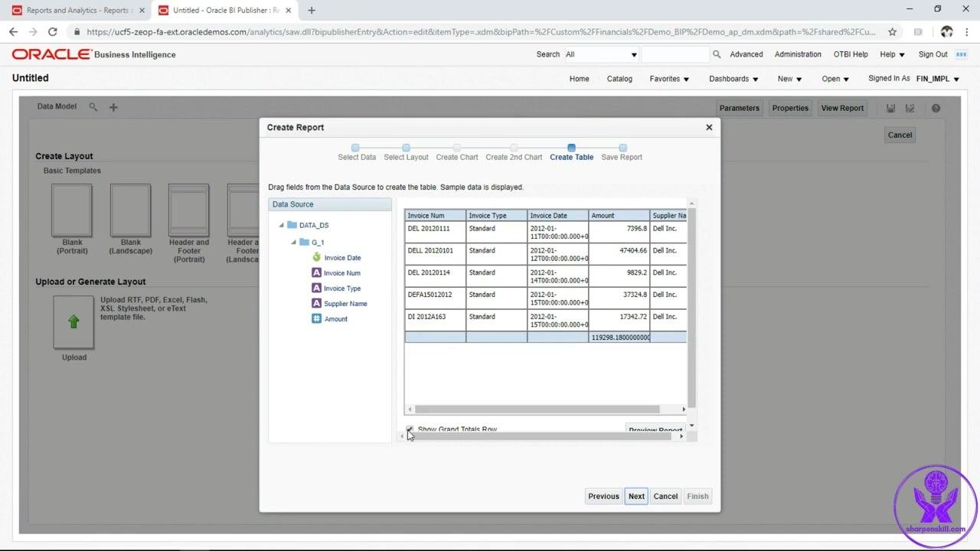Click the Previous button in the dialog
The image size is (980, 551).
(x=603, y=496)
